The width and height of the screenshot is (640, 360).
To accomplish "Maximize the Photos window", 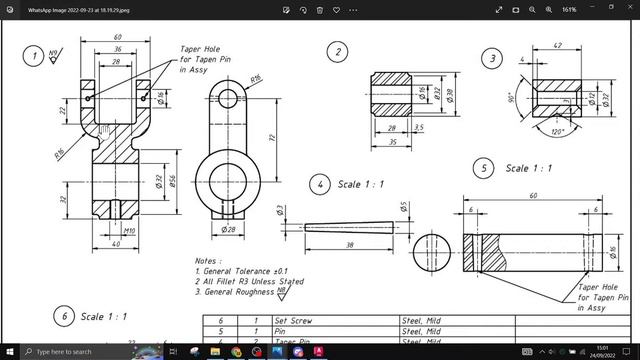I will 611,7.
